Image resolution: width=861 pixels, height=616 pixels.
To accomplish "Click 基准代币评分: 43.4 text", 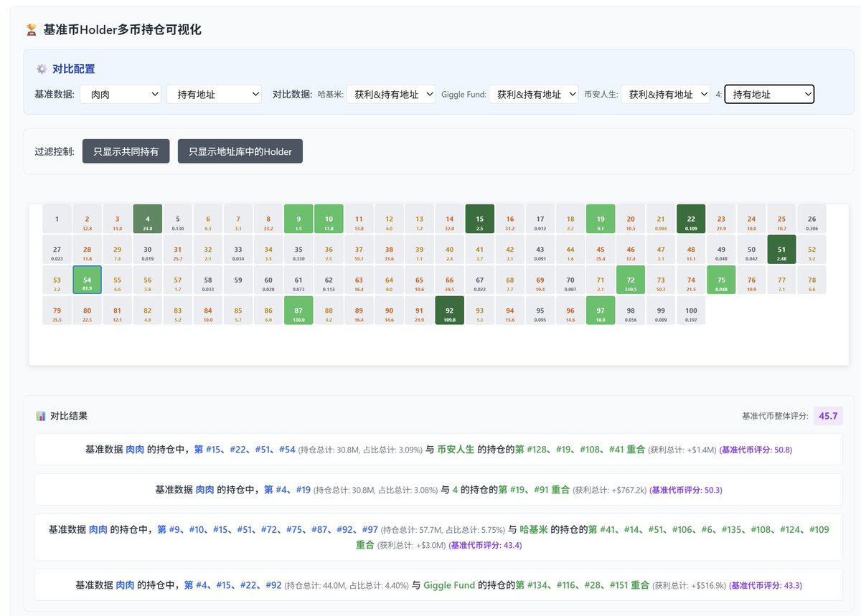I will coord(486,545).
